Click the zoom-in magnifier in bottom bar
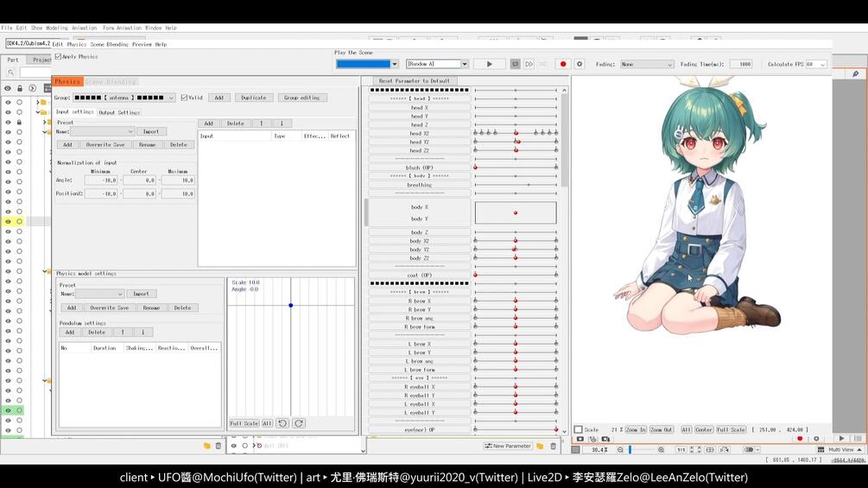Viewport: 868px width, 488px height. point(661,450)
